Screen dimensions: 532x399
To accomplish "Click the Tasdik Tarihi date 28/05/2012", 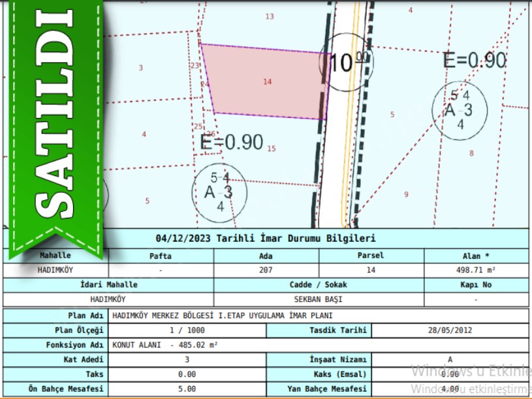I will [x=450, y=330].
